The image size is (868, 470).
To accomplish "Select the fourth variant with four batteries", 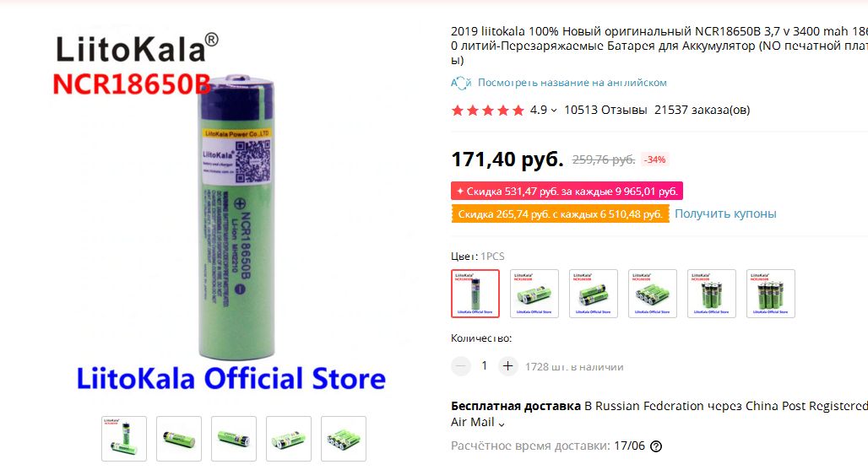I will click(x=653, y=294).
